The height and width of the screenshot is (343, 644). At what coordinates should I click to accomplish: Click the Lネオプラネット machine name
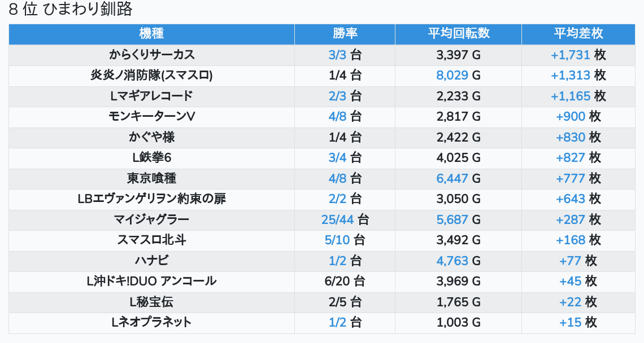[151, 322]
